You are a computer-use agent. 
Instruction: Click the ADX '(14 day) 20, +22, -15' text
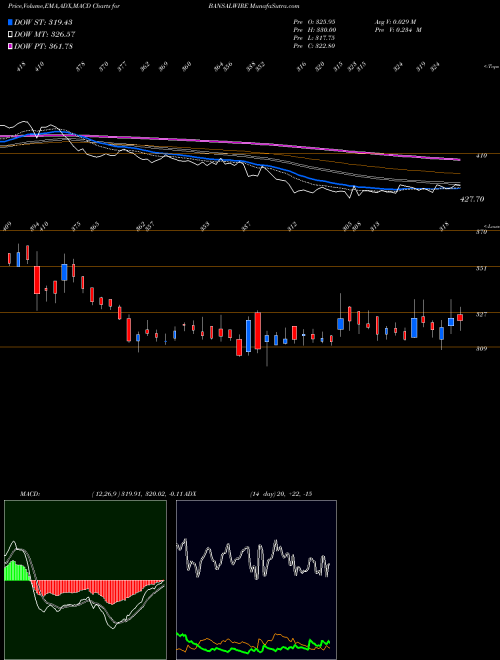pyautogui.click(x=281, y=494)
